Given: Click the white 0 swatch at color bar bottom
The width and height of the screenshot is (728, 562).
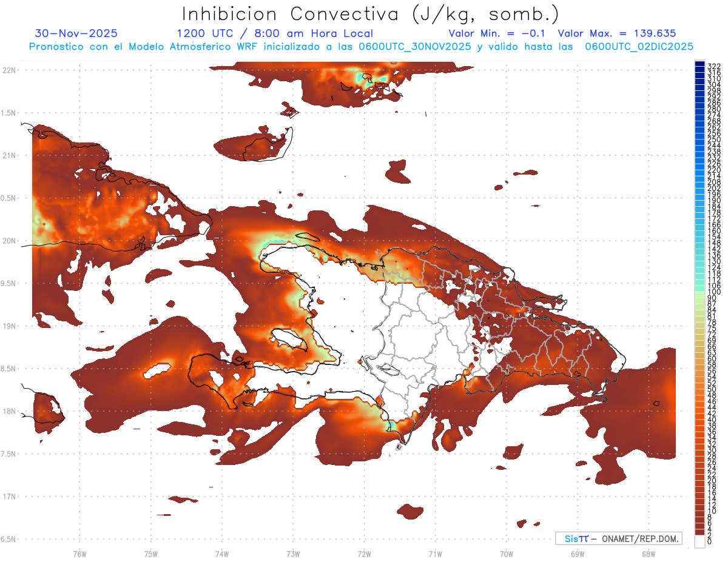Looking at the screenshot, I should click(699, 541).
